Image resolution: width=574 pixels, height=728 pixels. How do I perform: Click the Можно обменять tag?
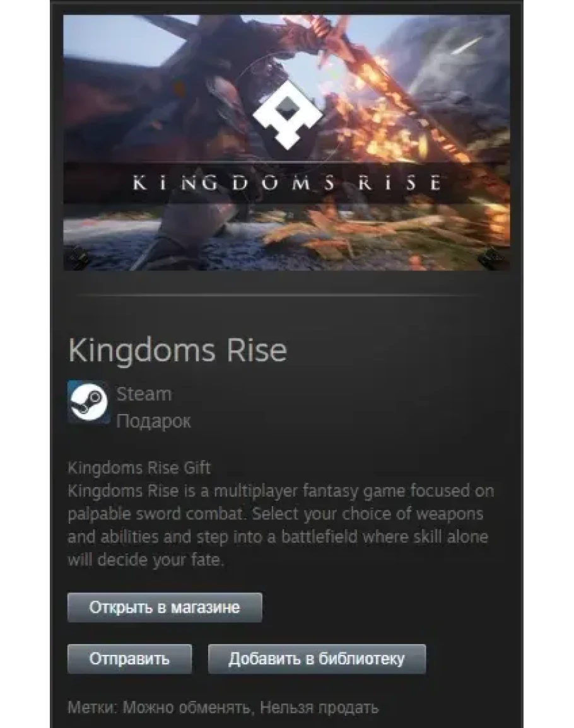186,708
